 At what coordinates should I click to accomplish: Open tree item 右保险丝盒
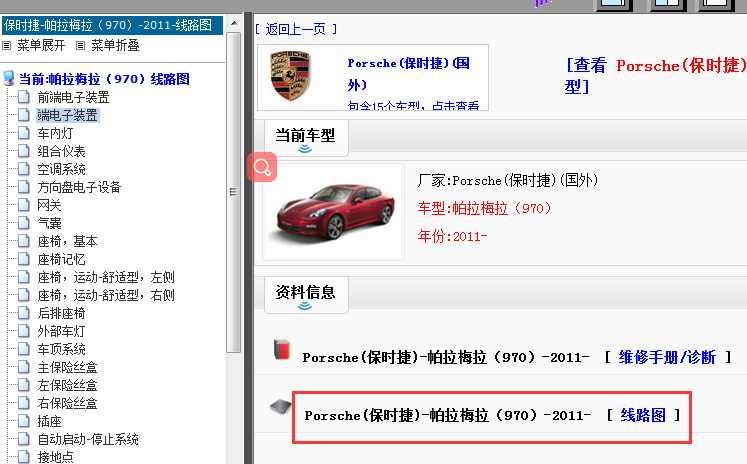[x=67, y=403]
